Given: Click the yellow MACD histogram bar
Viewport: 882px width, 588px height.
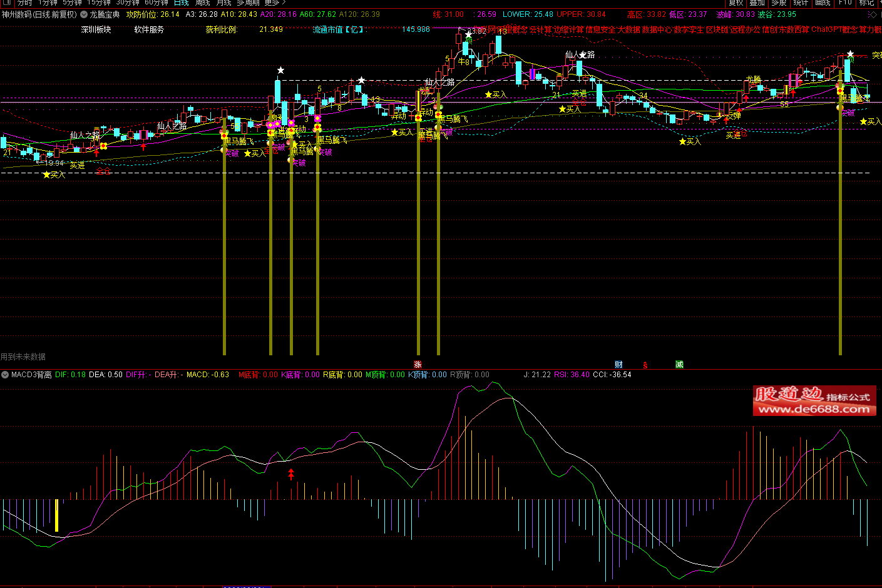Looking at the screenshot, I should coord(57,515).
